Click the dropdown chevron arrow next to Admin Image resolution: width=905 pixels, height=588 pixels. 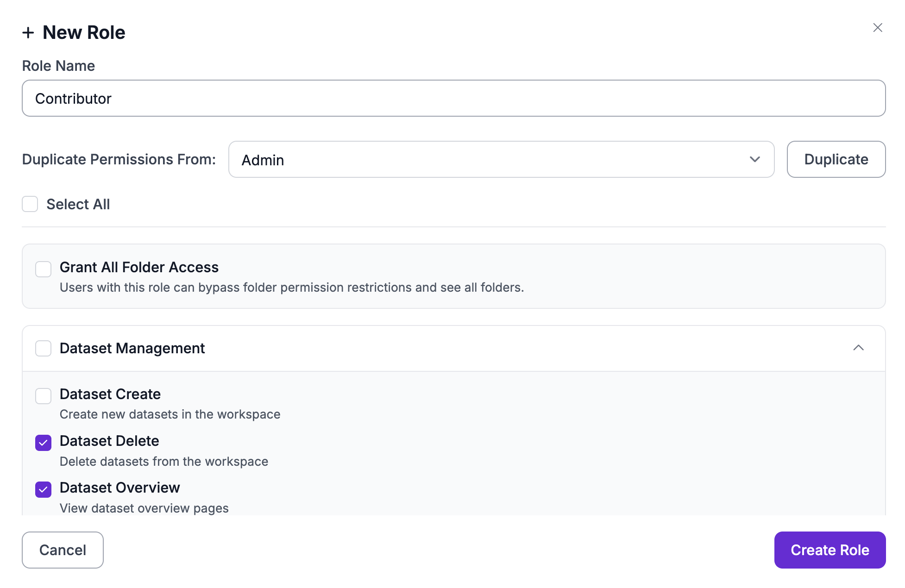[x=754, y=159]
